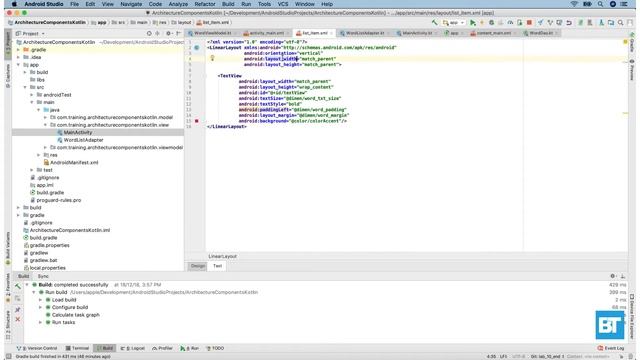Open the app run configuration dropdown
This screenshot has height=360, width=640.
pyautogui.click(x=454, y=23)
